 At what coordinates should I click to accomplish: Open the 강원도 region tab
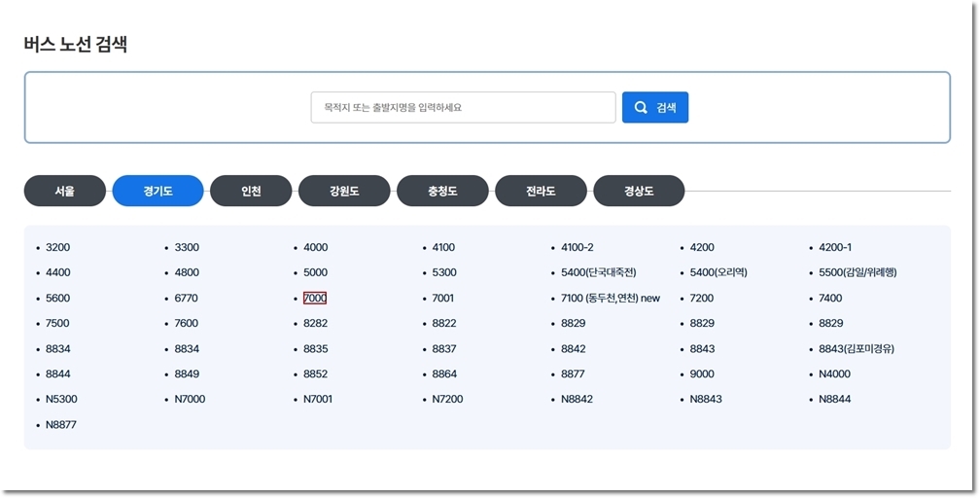(x=344, y=192)
